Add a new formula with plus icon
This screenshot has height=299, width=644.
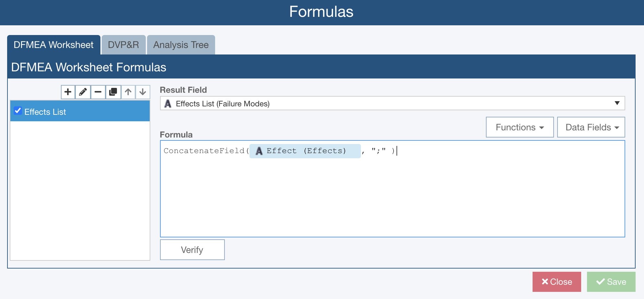click(x=68, y=92)
